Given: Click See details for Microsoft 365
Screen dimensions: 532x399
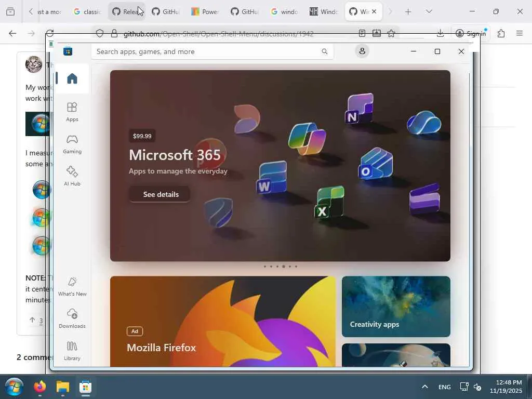Looking at the screenshot, I should (160, 194).
